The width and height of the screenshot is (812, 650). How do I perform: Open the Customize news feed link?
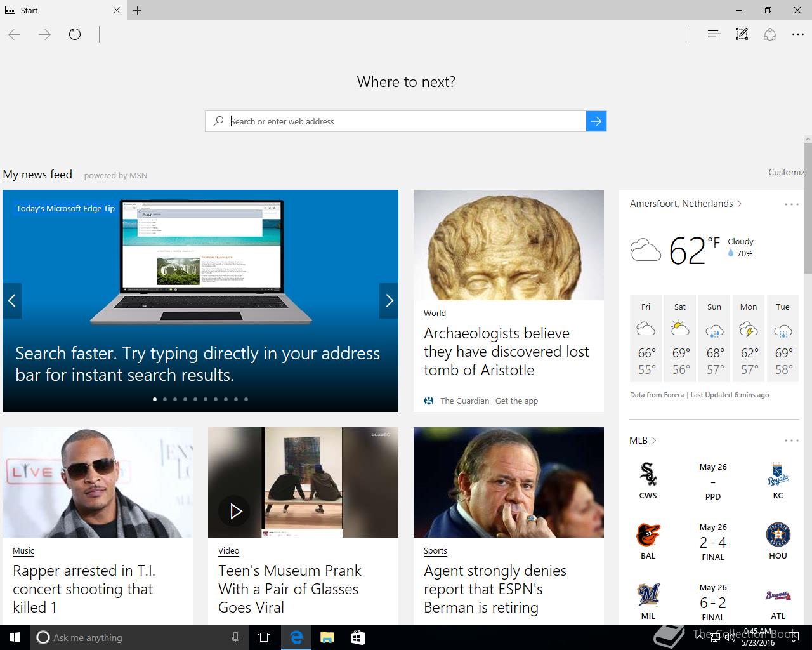pos(787,172)
